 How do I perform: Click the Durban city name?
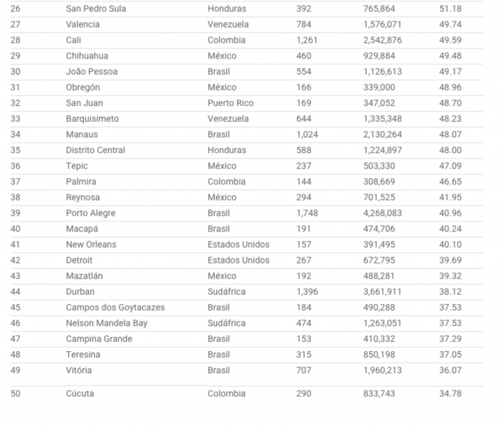(80, 291)
